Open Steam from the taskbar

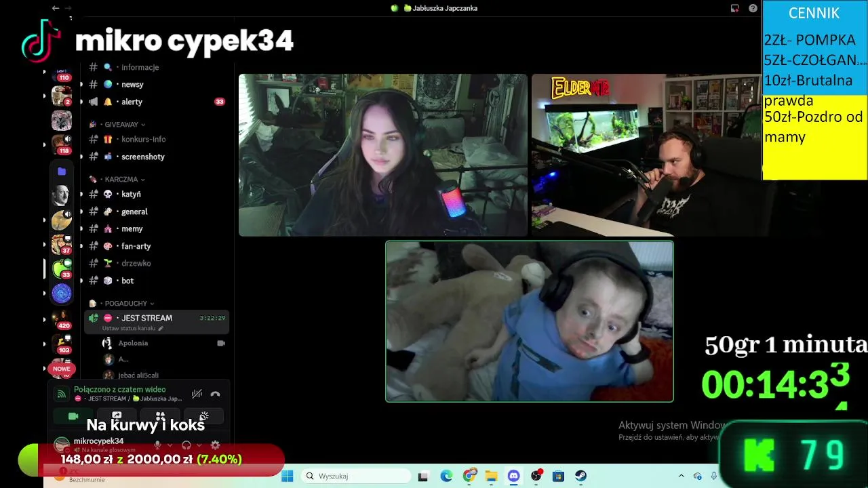click(x=581, y=476)
